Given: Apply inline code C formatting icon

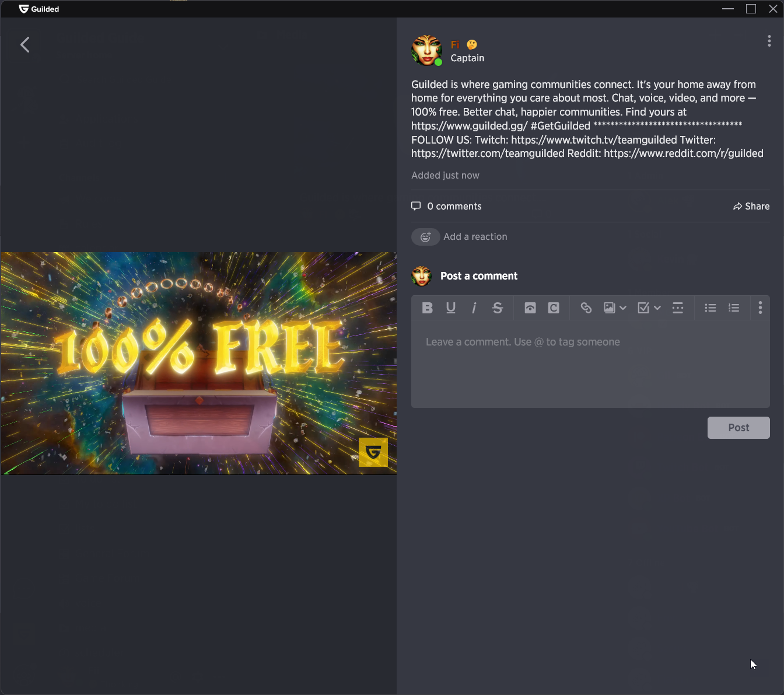Looking at the screenshot, I should [x=554, y=308].
